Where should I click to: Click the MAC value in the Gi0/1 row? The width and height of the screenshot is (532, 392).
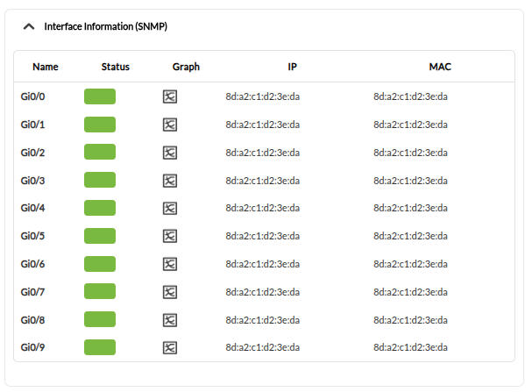tap(410, 125)
